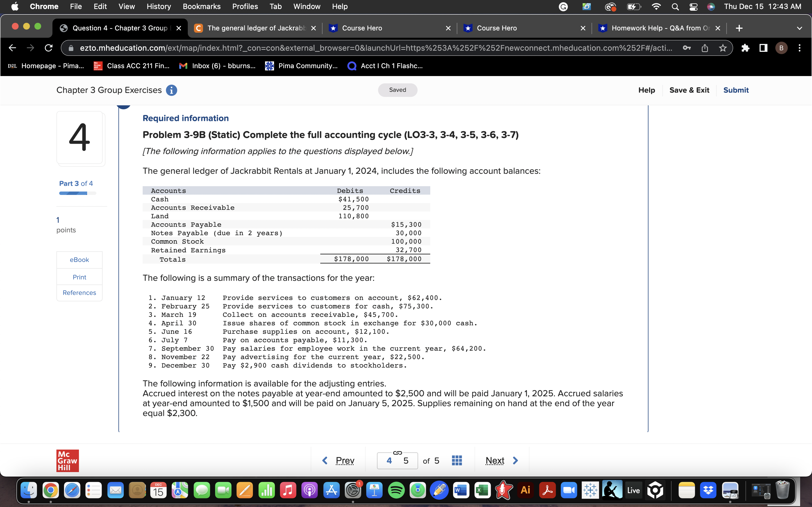Click the password key icon in the address bar
This screenshot has height=507, width=812.
(687, 48)
